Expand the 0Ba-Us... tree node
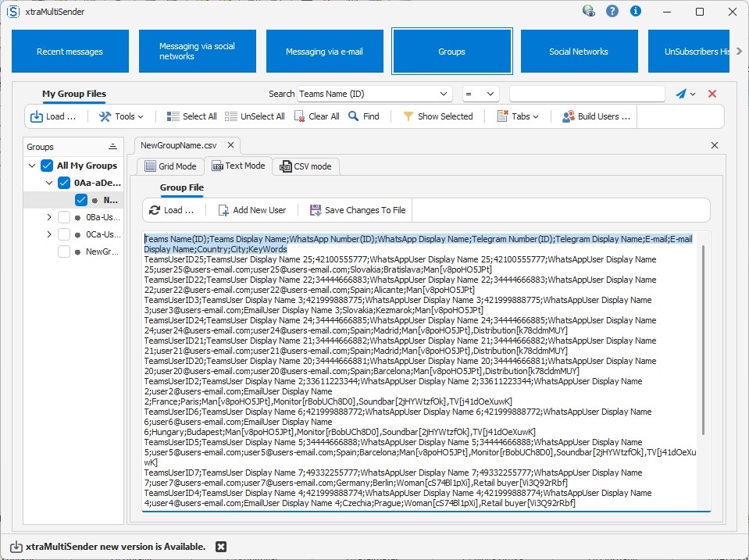Viewport: 749px width, 560px height. coord(49,217)
